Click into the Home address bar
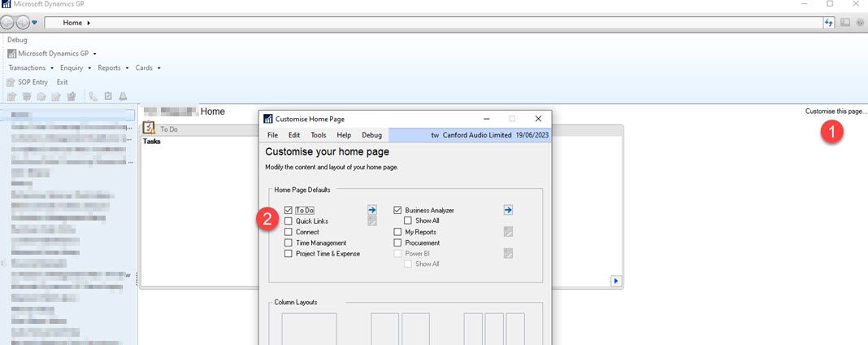The image size is (868, 345). coord(433,23)
